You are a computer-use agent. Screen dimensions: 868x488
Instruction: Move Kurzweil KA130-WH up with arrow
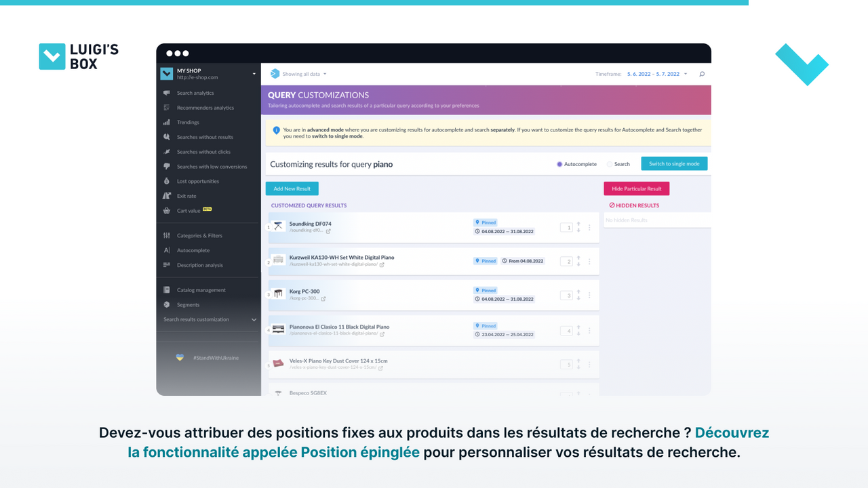pyautogui.click(x=578, y=258)
